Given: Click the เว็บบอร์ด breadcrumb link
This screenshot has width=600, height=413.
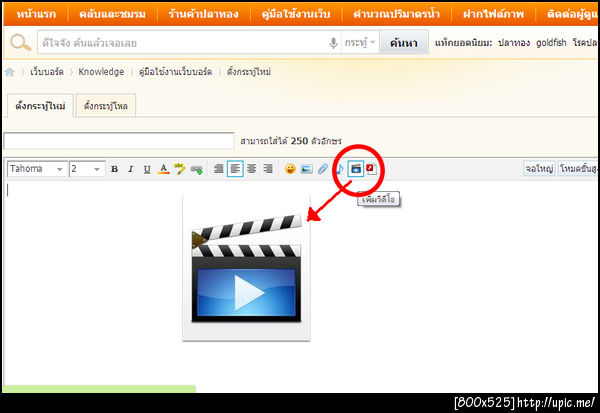Looking at the screenshot, I should click(x=47, y=72).
